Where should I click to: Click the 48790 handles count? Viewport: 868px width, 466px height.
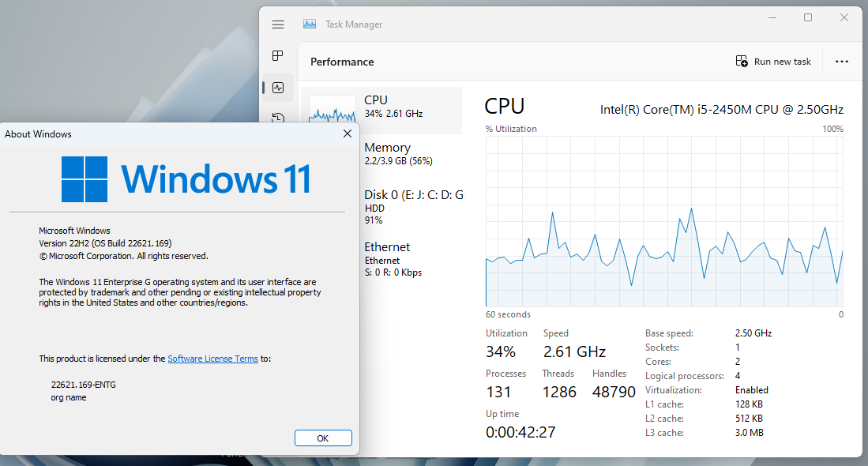(x=614, y=393)
